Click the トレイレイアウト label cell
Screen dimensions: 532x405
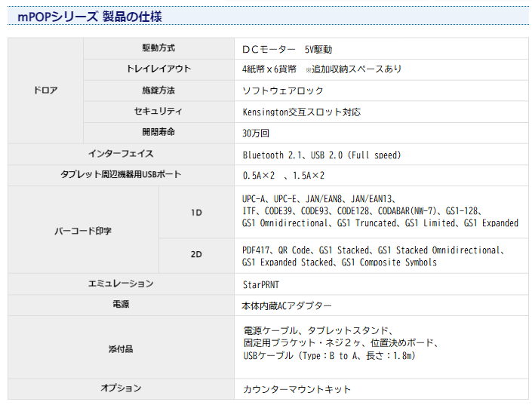click(x=158, y=69)
